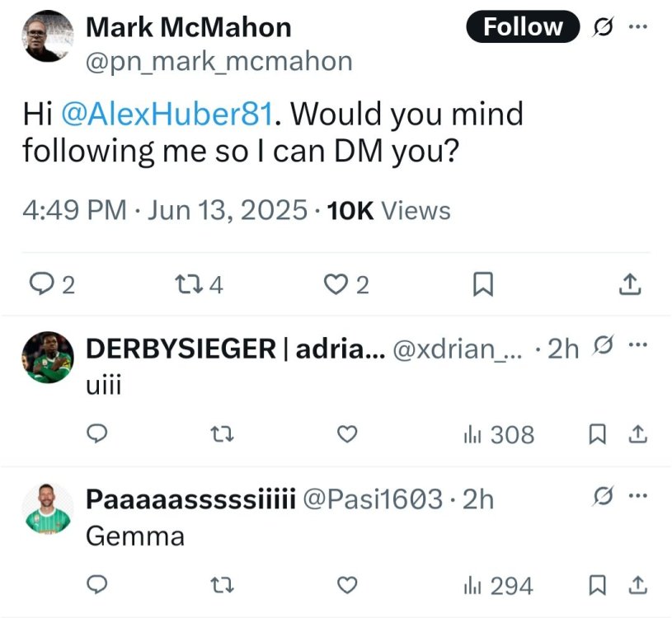672x618 pixels.
Task: Open more options on the DERBYSIEGER reply
Action: click(638, 347)
